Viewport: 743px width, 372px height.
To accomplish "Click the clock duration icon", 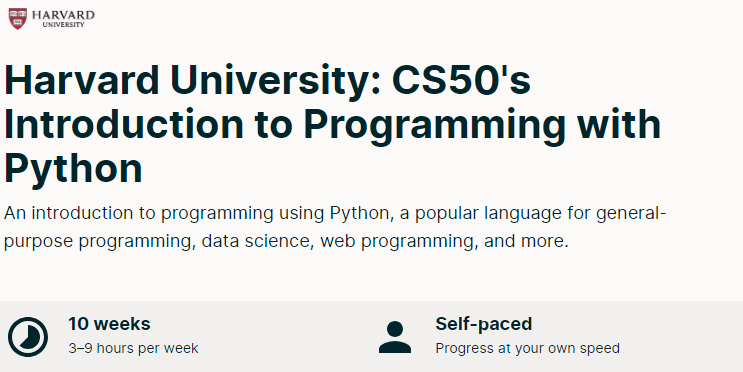I will (x=28, y=337).
